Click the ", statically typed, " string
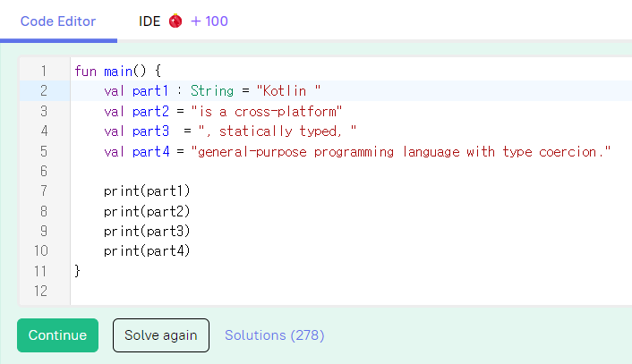 (x=278, y=131)
